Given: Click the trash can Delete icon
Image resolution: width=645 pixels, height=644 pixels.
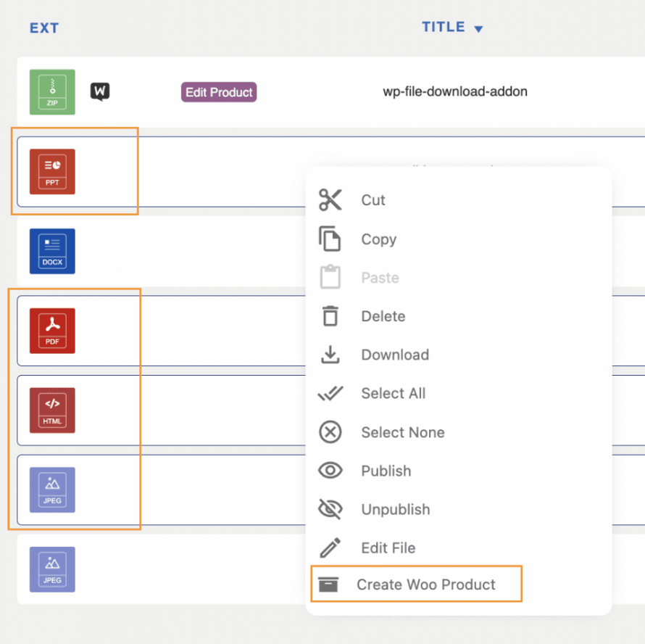Looking at the screenshot, I should click(330, 316).
